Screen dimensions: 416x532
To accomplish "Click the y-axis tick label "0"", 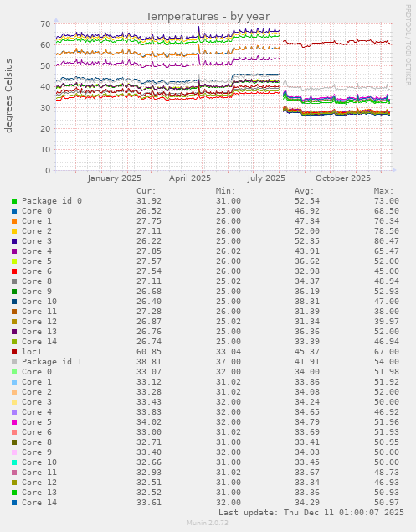I will pos(48,170).
